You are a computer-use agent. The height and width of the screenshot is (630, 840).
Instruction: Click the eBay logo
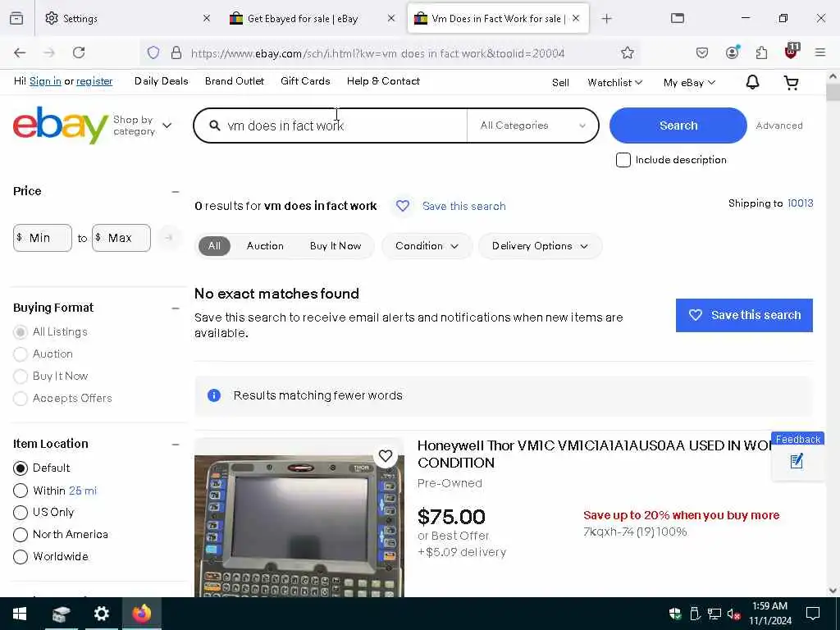click(x=60, y=125)
